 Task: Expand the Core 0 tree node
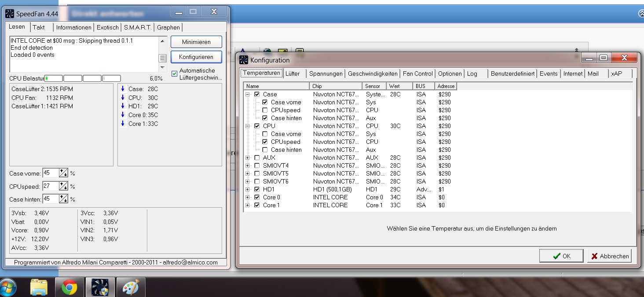248,197
